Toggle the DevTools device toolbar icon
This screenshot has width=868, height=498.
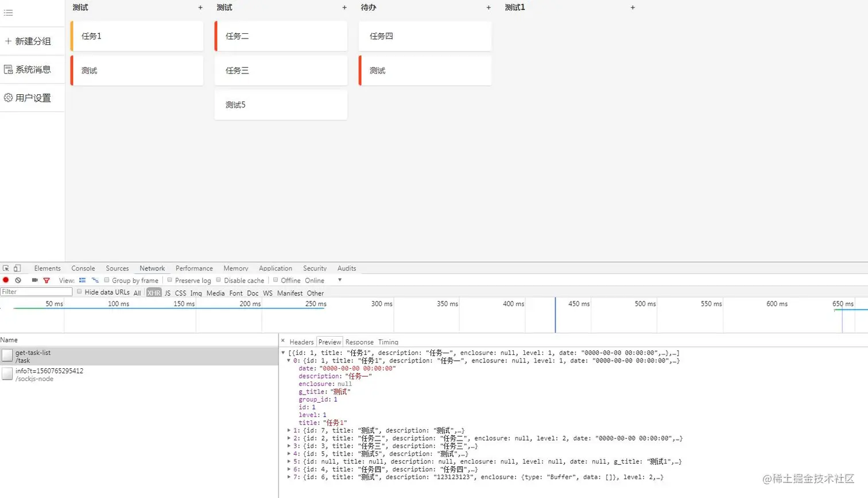(x=17, y=268)
